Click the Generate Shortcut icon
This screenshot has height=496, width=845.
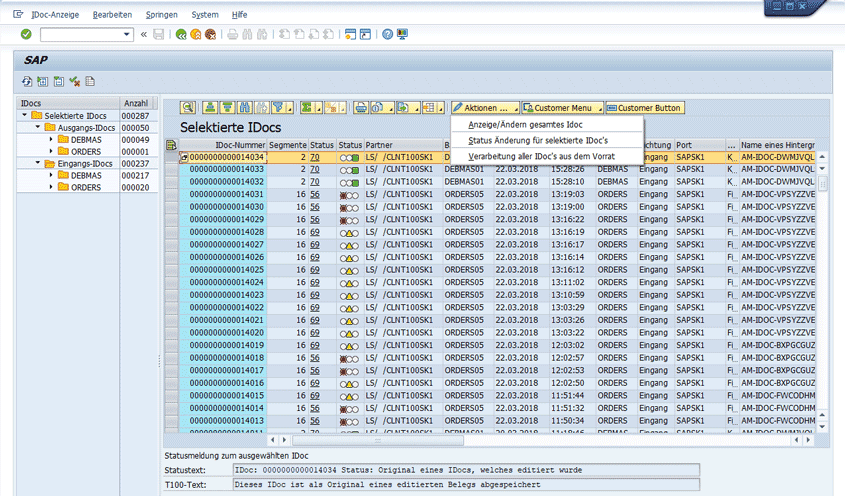point(365,35)
